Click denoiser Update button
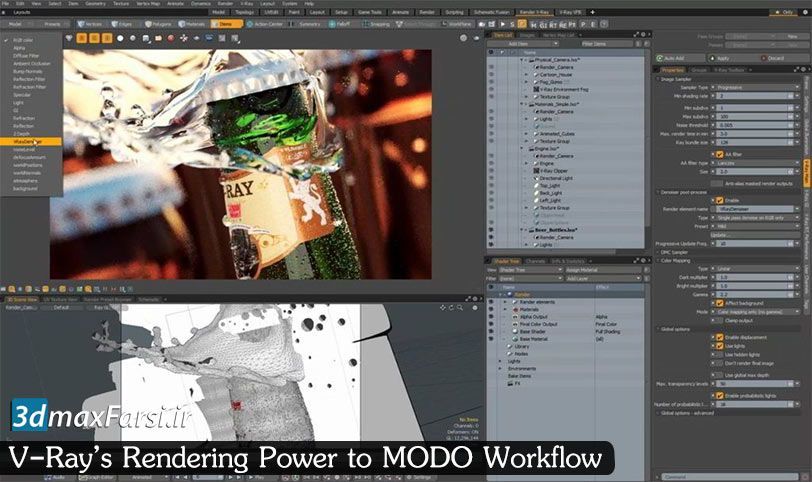This screenshot has height=482, width=812. (755, 235)
